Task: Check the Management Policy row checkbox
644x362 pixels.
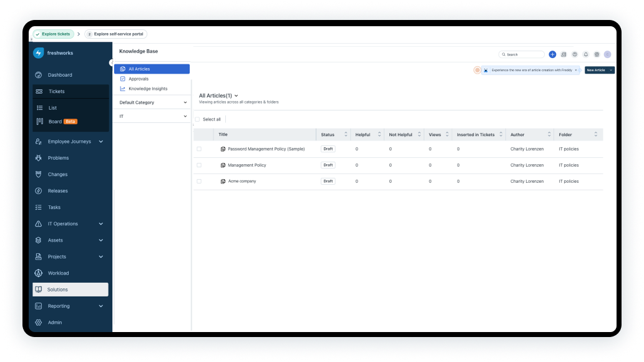Action: (199, 165)
